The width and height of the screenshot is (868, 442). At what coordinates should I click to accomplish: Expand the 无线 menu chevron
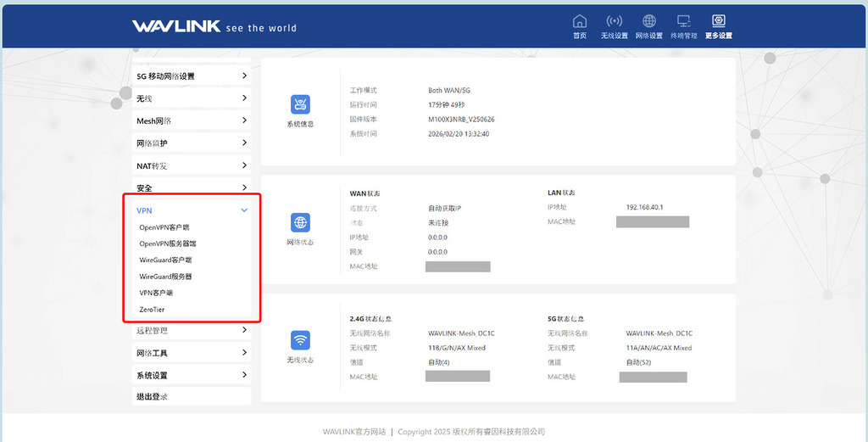[x=244, y=98]
